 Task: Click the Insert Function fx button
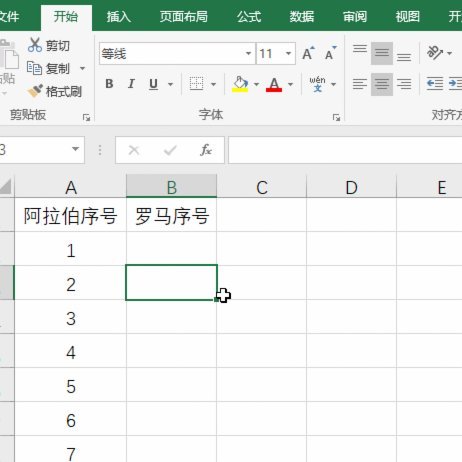206,150
